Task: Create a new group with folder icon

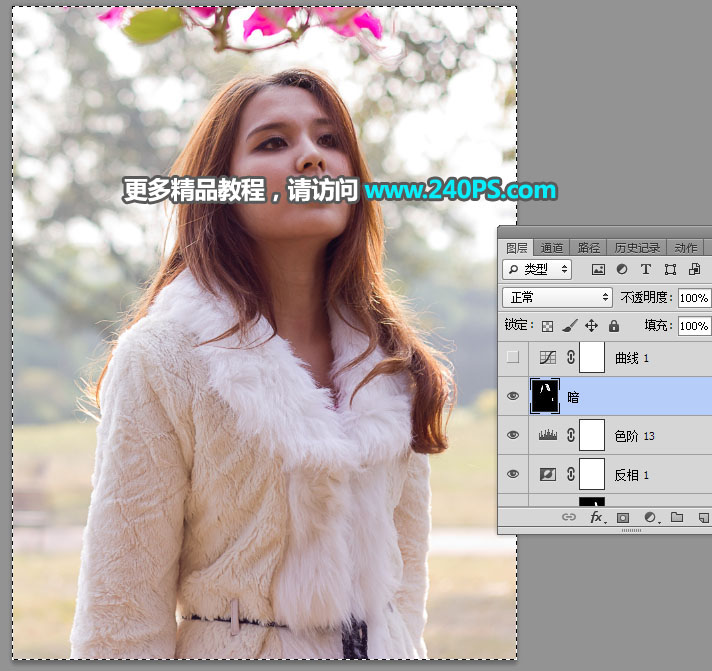Action: (x=677, y=518)
